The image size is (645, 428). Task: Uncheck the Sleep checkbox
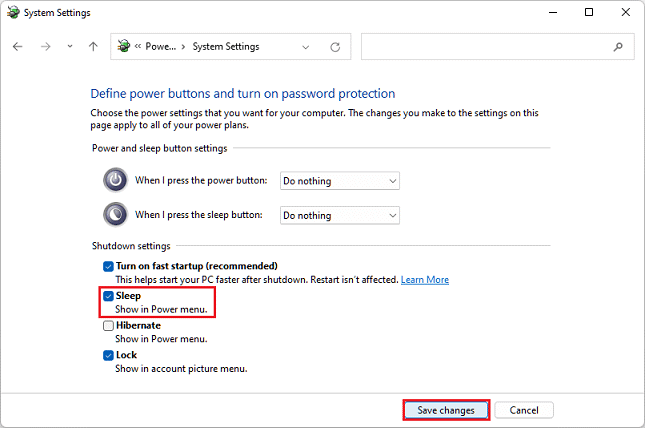coord(108,296)
